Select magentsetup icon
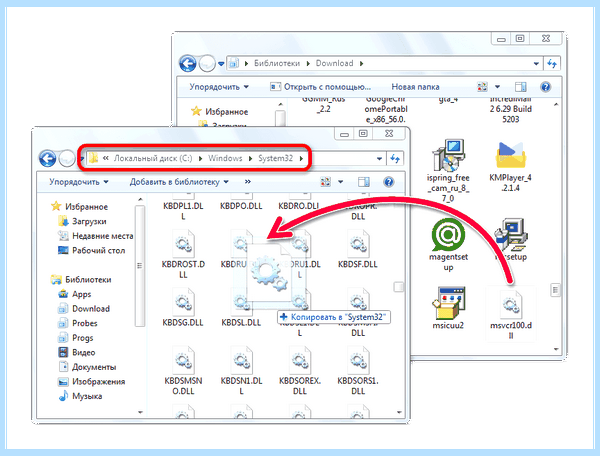600x456 pixels. pyautogui.click(x=448, y=235)
